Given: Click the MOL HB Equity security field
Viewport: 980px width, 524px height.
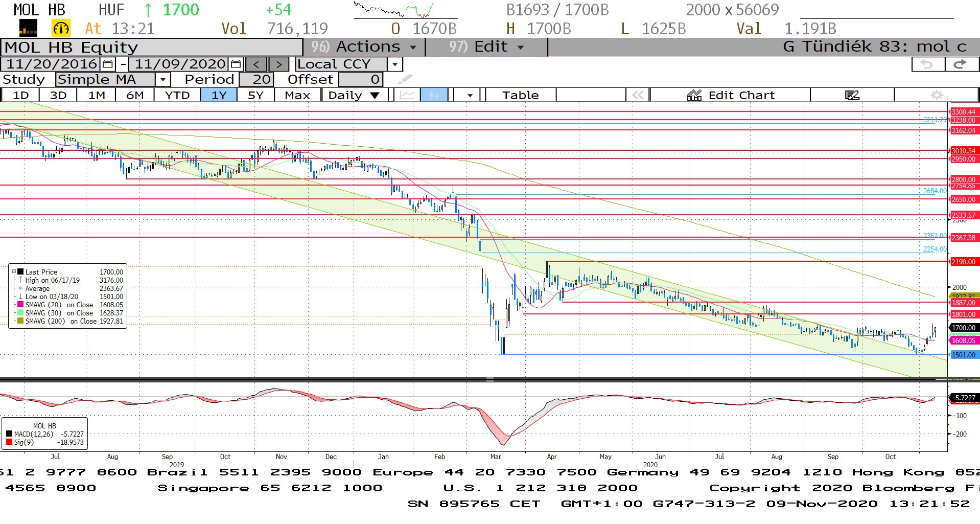Looking at the screenshot, I should tap(152, 47).
